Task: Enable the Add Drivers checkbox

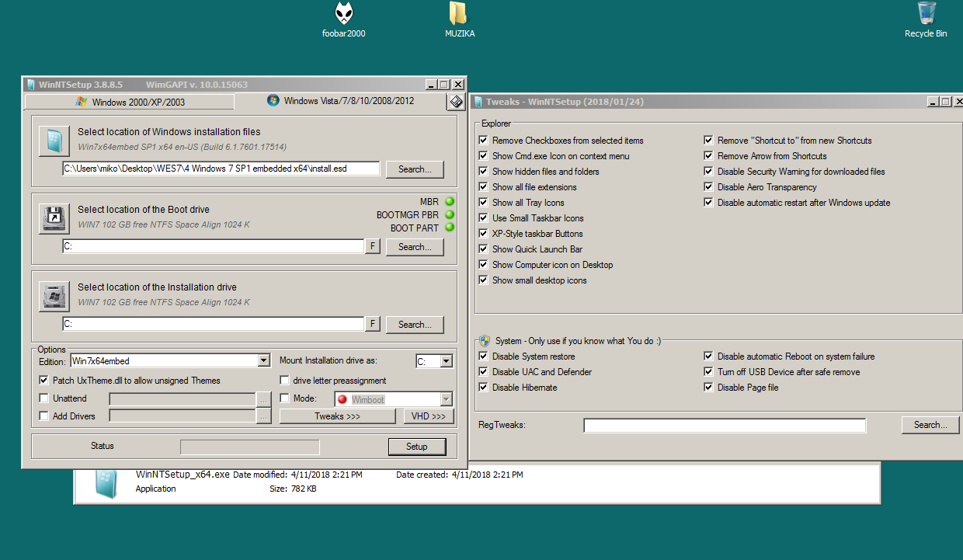Action: point(44,416)
